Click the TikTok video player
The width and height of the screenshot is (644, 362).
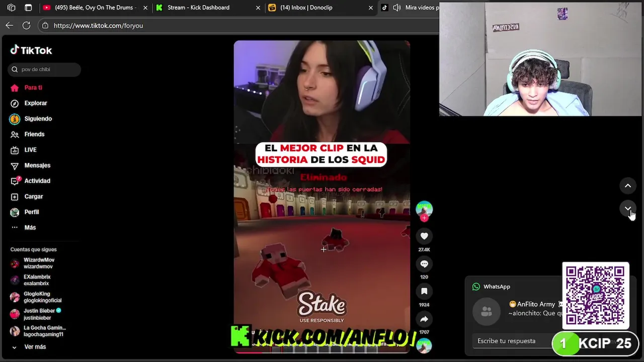point(321,197)
